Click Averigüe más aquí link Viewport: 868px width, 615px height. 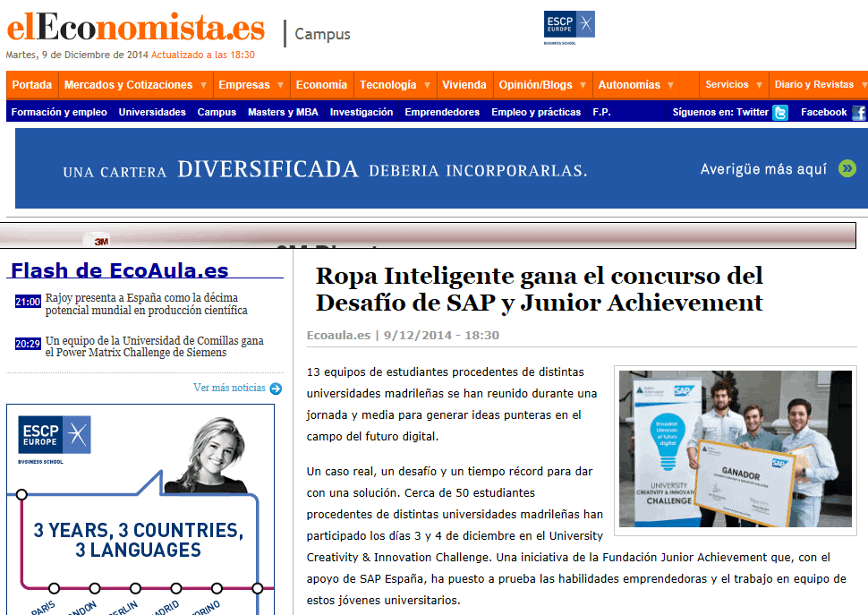(764, 169)
